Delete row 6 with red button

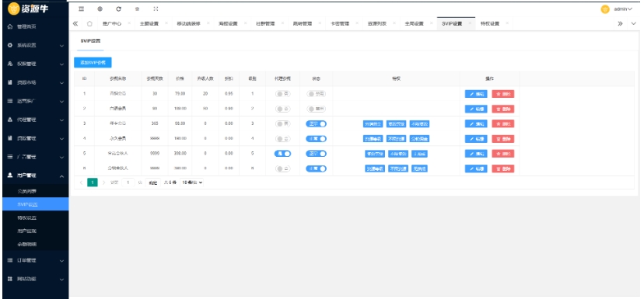[502, 169]
